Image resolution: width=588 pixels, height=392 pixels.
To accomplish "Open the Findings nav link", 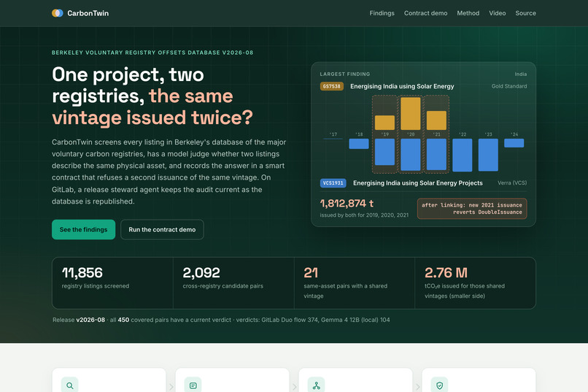I will 382,13.
